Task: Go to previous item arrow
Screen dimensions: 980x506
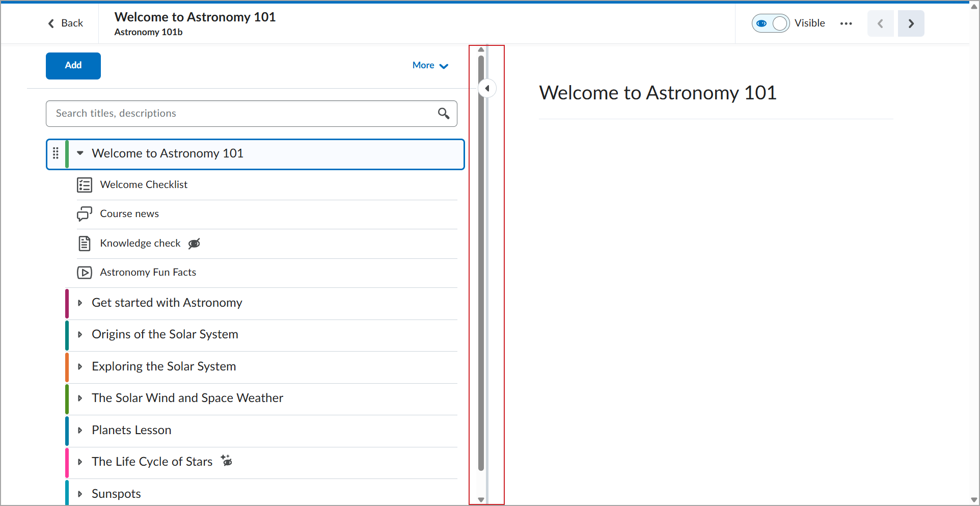Action: pos(881,23)
